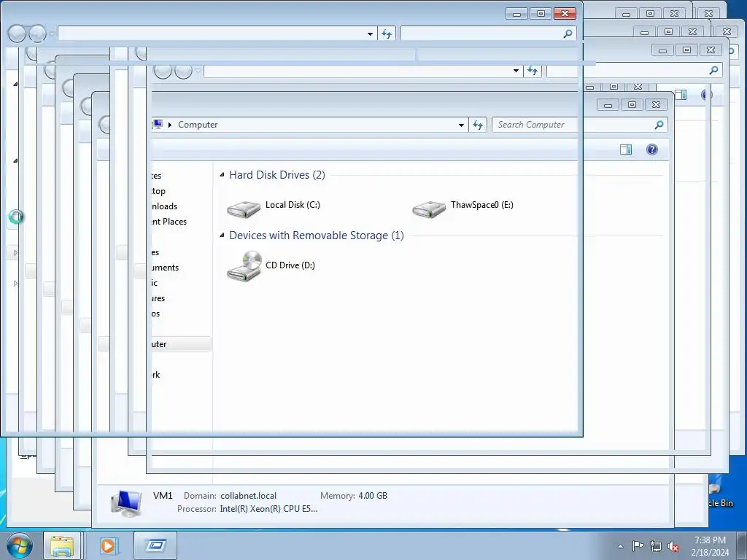Click the 'collabnet.local' domain value
Viewport: 747px width, 560px height.
248,496
